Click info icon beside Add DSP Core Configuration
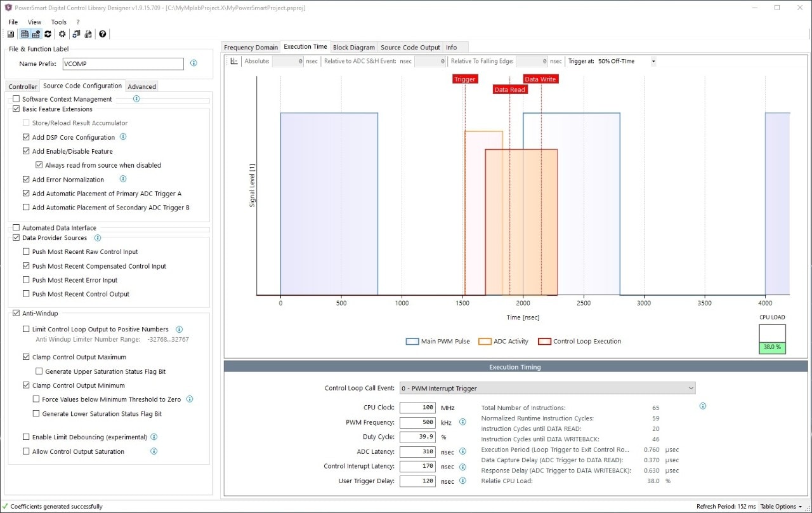 point(123,137)
